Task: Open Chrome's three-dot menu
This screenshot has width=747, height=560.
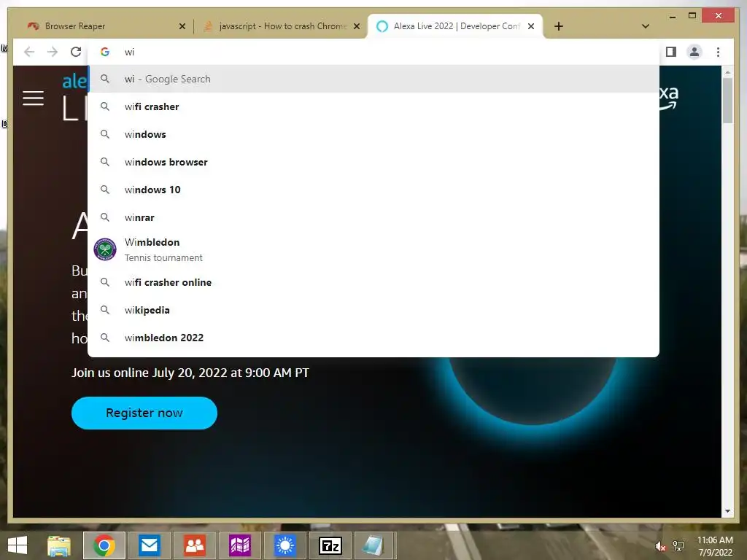Action: pyautogui.click(x=718, y=52)
